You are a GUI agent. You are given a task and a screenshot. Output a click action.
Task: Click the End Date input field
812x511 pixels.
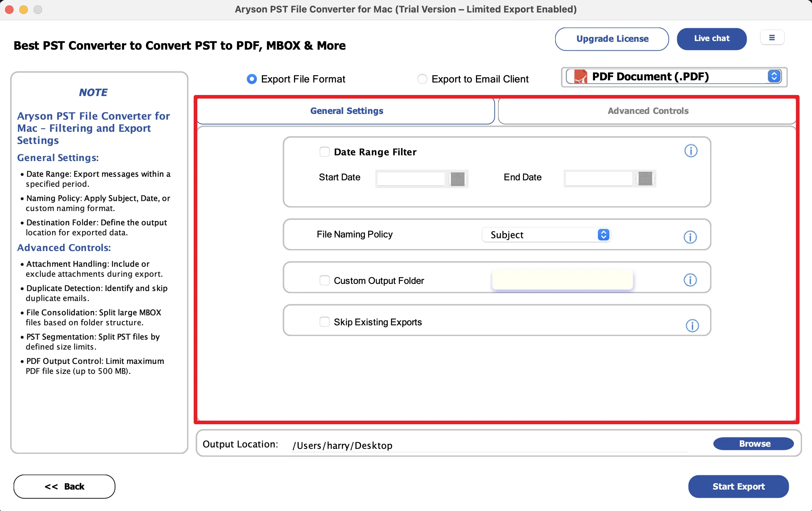599,179
